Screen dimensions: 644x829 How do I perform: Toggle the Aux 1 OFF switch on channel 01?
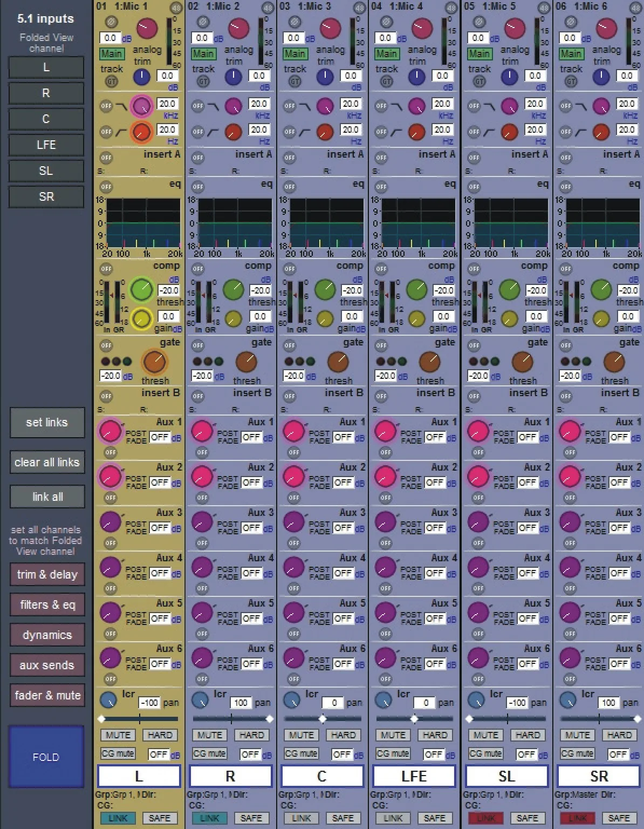pyautogui.click(x=111, y=452)
